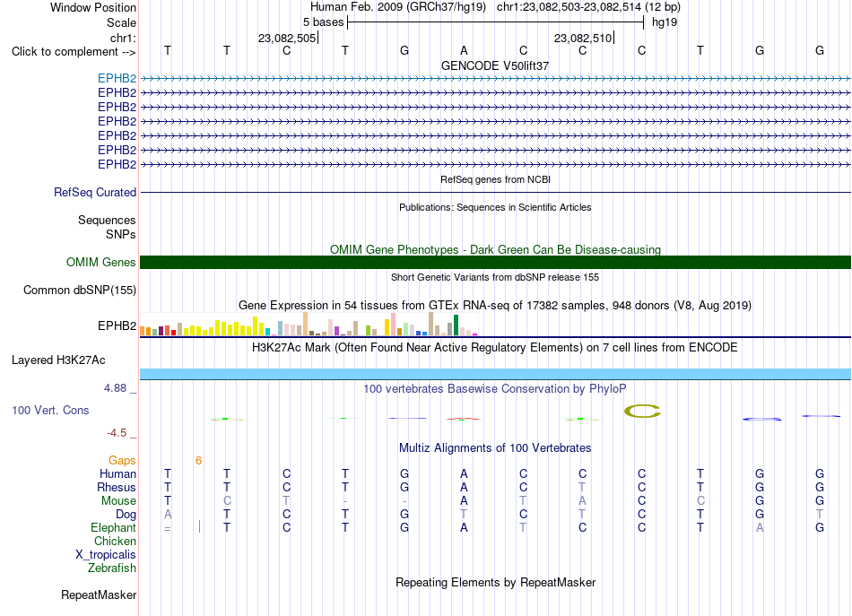Click the PhyloP maximum value 4.88
This screenshot has width=852, height=616.
115,388
